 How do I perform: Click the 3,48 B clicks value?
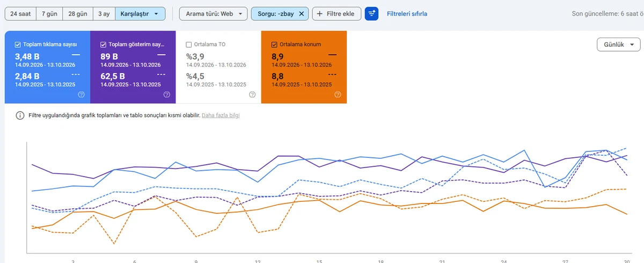click(27, 56)
